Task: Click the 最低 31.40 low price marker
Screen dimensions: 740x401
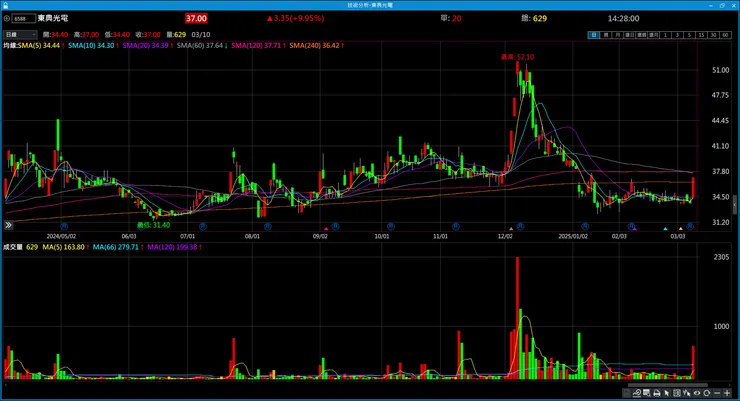Action: coord(153,225)
